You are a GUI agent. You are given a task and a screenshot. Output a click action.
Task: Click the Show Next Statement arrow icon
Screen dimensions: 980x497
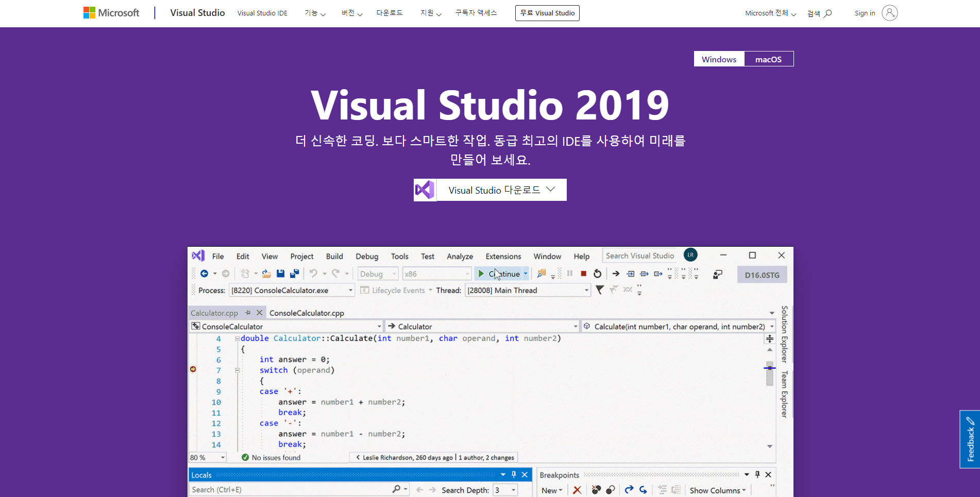pos(616,273)
